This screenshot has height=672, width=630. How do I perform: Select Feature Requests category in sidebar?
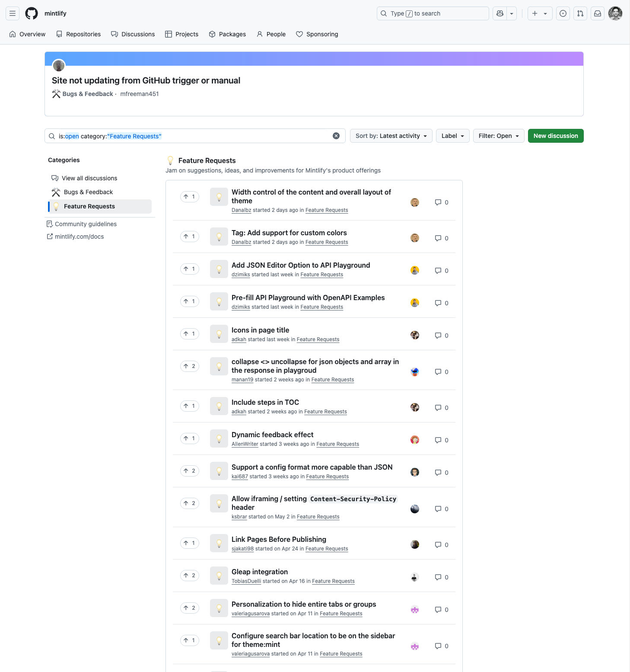tap(100, 206)
